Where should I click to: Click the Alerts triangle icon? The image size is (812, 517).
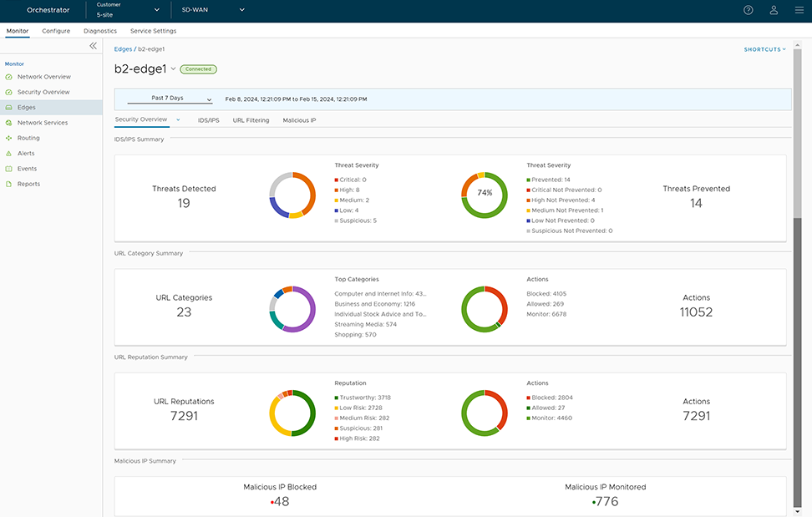pos(9,154)
